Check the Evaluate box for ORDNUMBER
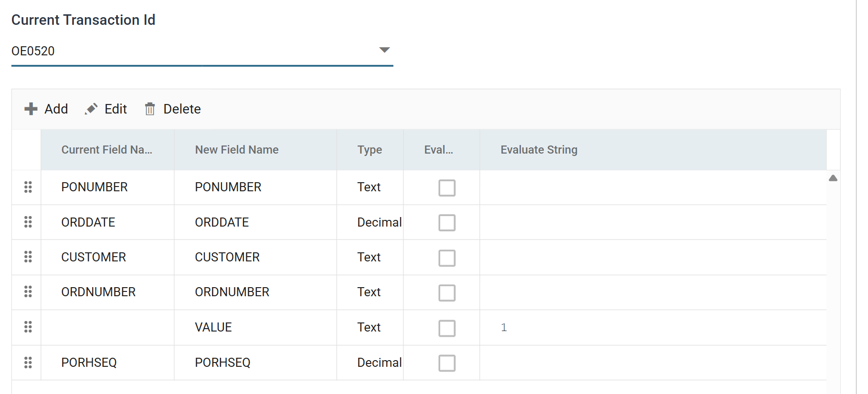This screenshot has width=868, height=394. 447,293
